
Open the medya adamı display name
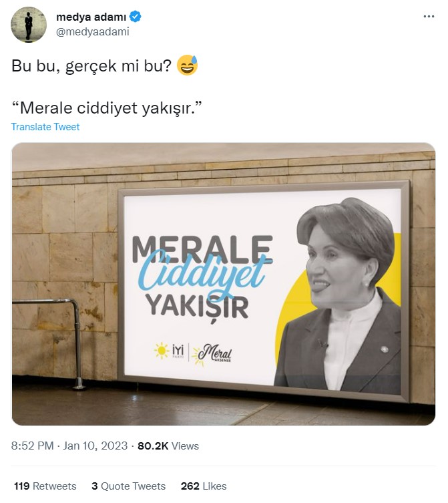coord(91,17)
